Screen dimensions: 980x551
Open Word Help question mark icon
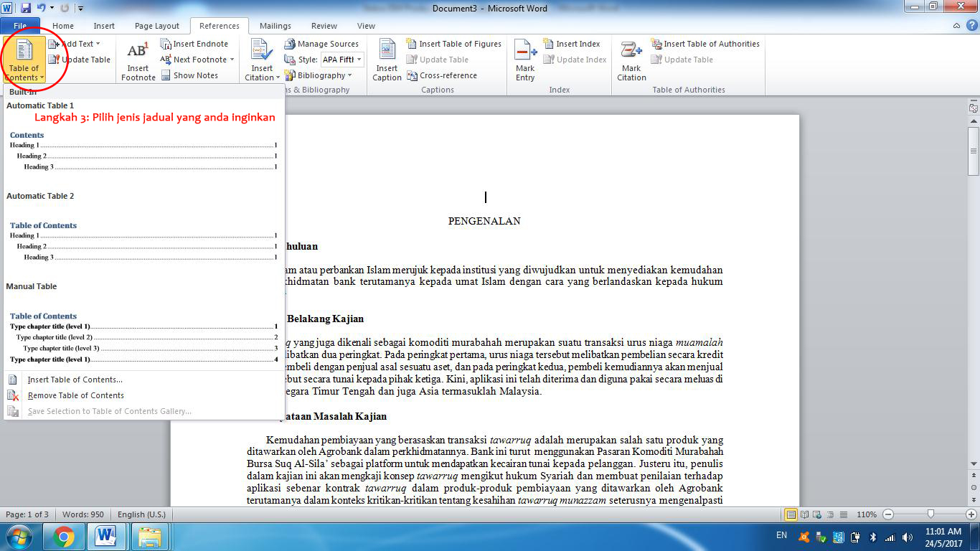[971, 26]
